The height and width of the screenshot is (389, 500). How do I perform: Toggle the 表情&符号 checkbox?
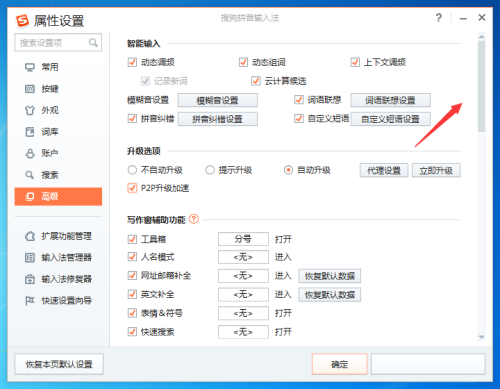point(132,313)
